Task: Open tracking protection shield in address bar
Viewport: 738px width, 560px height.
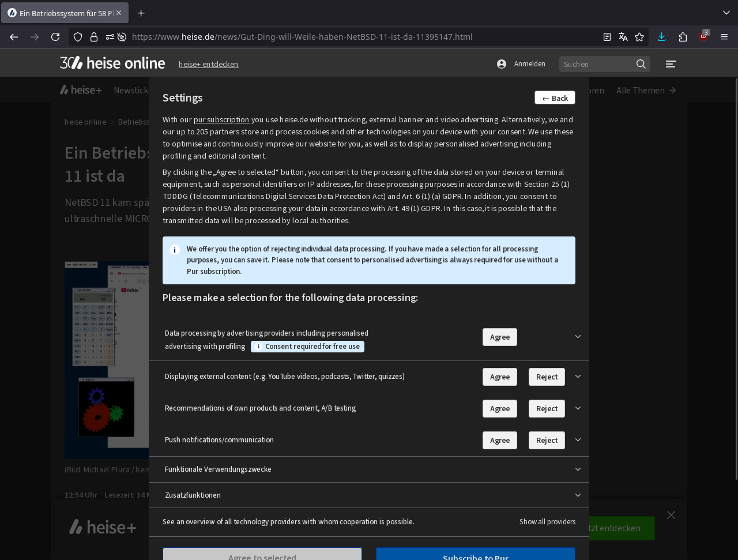Action: point(78,37)
